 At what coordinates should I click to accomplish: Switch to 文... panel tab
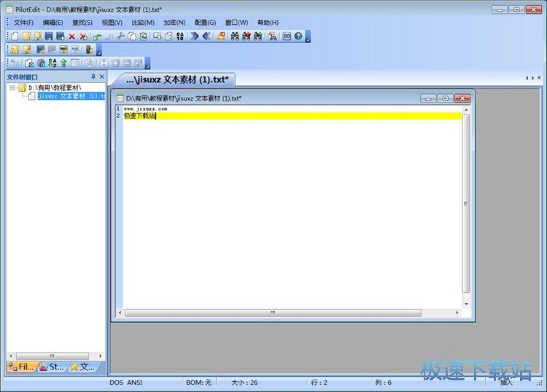tap(83, 366)
